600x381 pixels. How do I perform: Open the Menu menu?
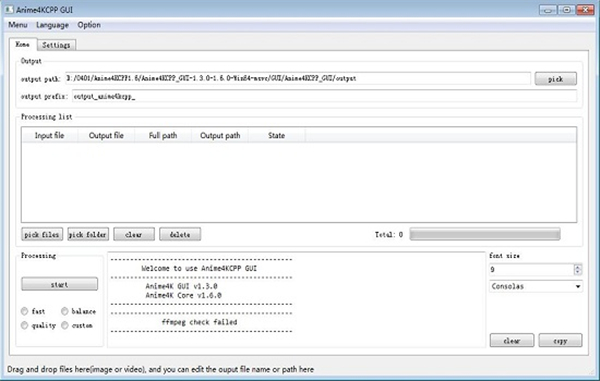click(18, 25)
